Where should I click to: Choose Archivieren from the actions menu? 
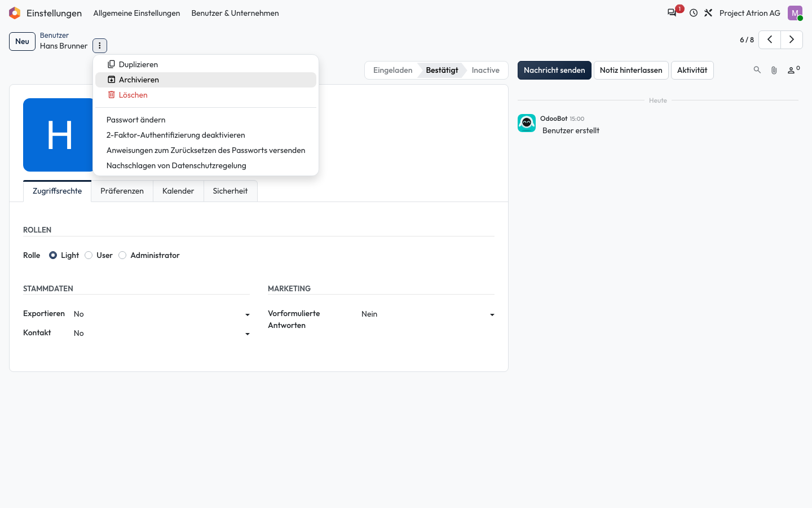click(206, 80)
